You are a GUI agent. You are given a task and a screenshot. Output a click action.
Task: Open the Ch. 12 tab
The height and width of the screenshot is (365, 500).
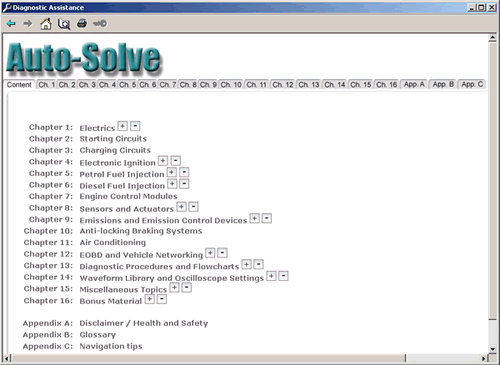click(x=283, y=85)
